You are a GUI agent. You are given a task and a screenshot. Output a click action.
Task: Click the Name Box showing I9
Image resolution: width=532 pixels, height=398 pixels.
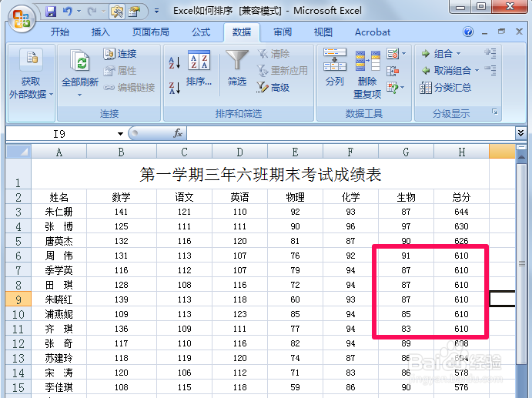coord(60,134)
